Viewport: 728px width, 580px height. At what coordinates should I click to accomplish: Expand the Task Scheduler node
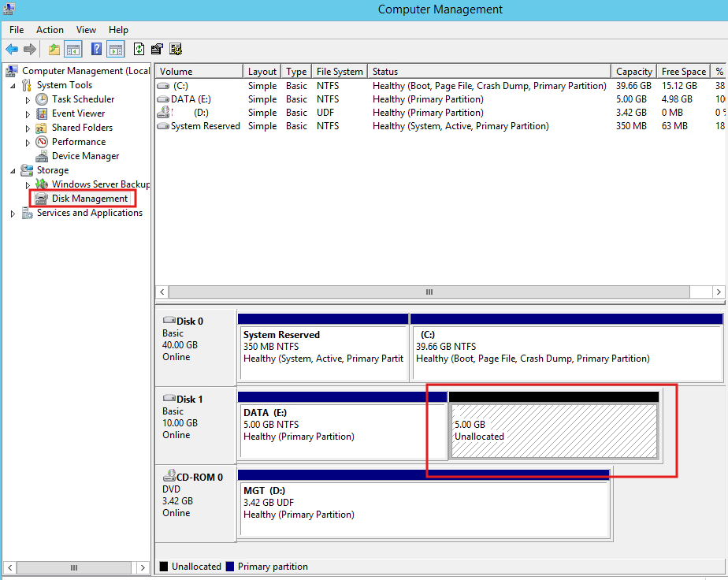pos(28,100)
